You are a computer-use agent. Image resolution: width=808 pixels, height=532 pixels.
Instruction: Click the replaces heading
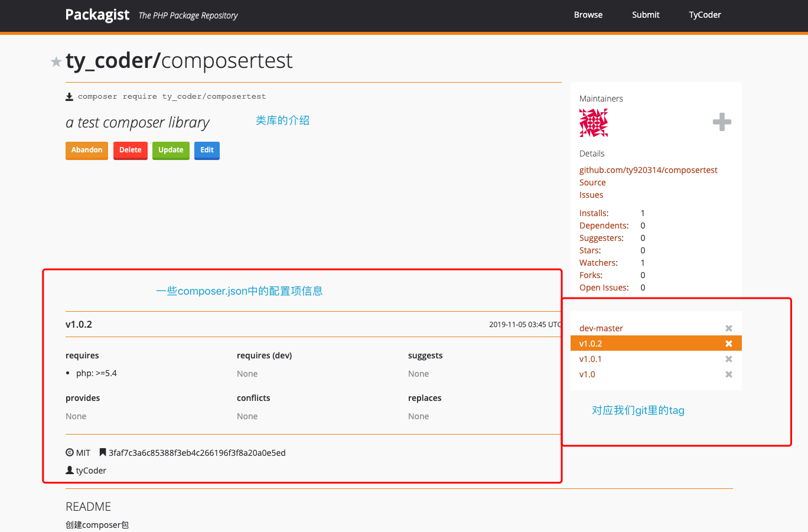coord(425,398)
